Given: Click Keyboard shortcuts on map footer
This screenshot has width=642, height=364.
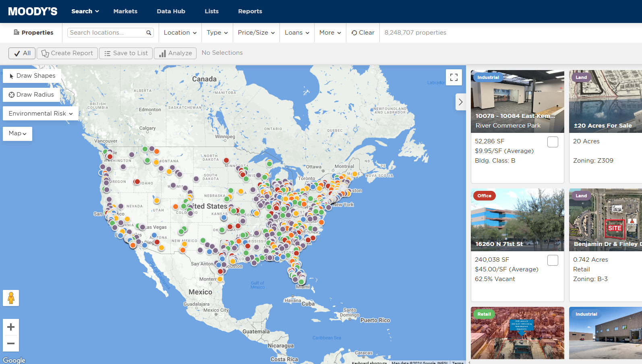Looking at the screenshot, I should coord(369,362).
